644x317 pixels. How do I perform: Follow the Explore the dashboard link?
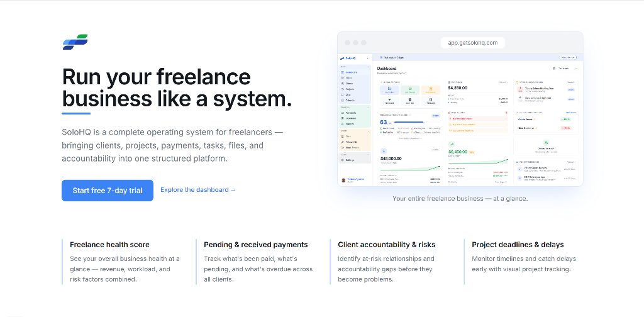(x=198, y=190)
